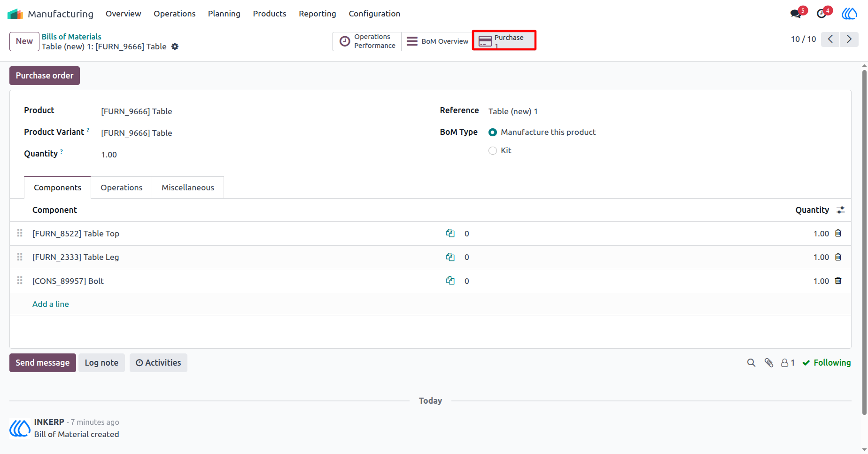Image resolution: width=868 pixels, height=454 pixels.
Task: Select the Components tab
Action: pyautogui.click(x=57, y=188)
